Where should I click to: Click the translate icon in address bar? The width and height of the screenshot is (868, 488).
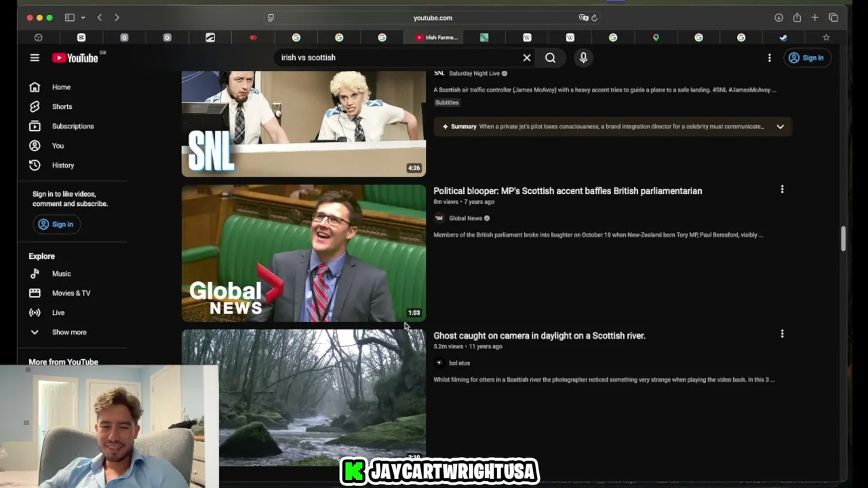coord(583,18)
